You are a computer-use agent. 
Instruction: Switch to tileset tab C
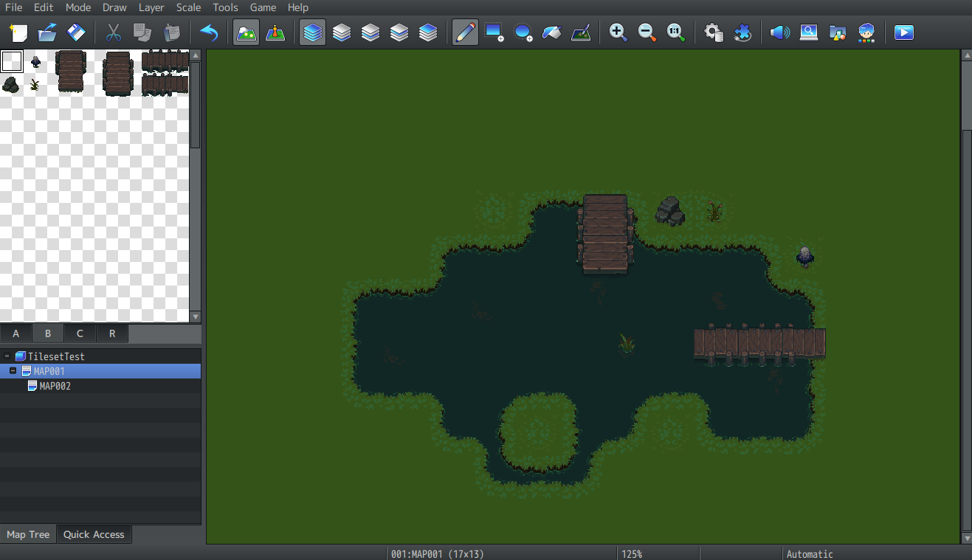pos(80,333)
